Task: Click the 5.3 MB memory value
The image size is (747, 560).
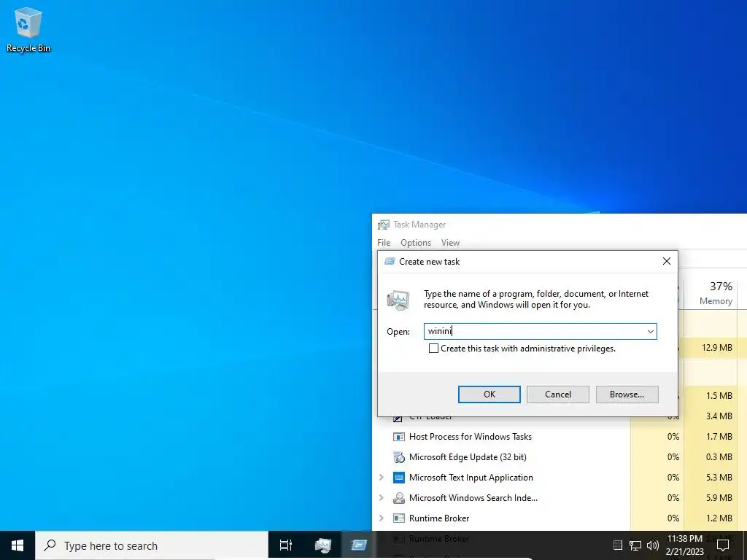Action: tap(719, 478)
